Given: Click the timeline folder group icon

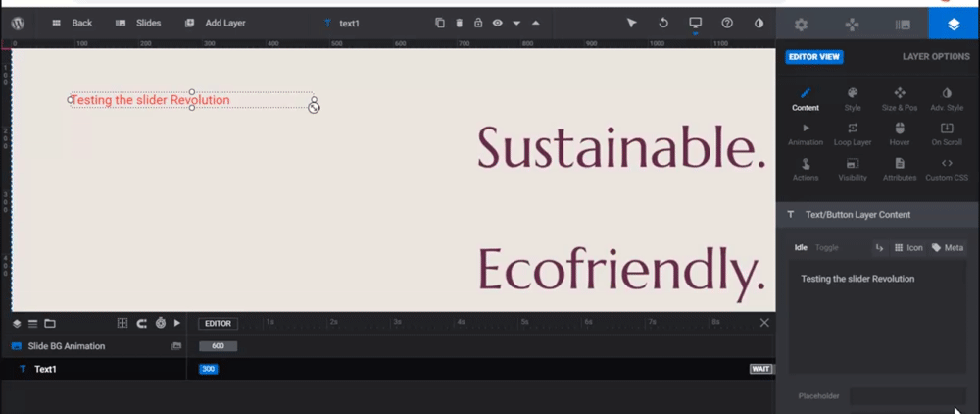Looking at the screenshot, I should pos(49,324).
